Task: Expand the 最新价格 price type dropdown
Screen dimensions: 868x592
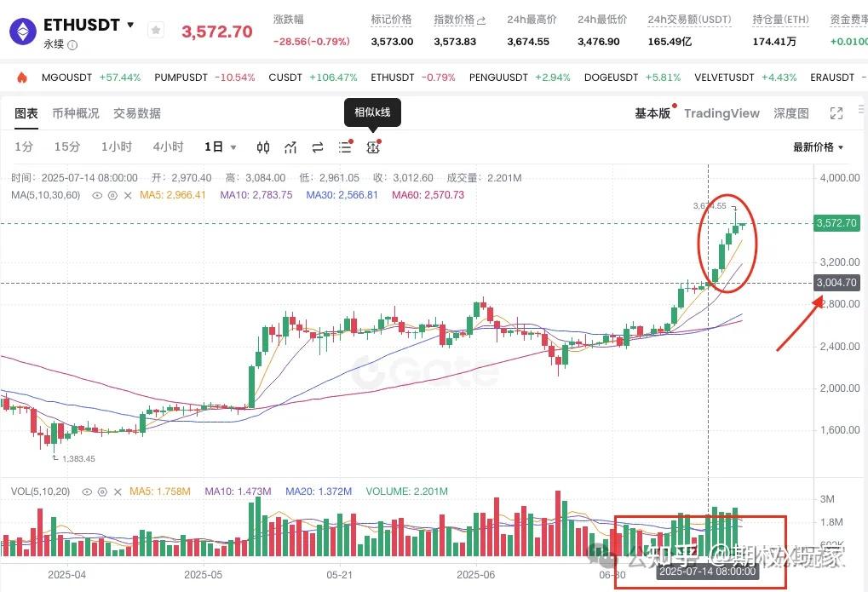Action: pos(819,147)
